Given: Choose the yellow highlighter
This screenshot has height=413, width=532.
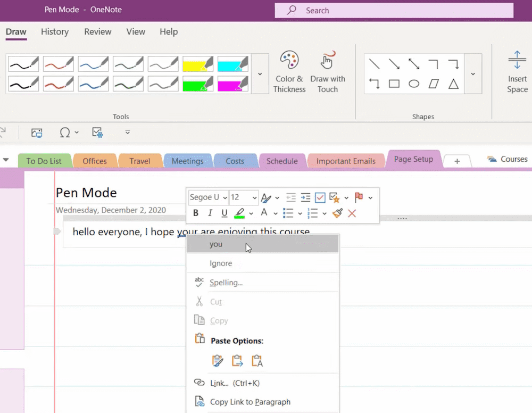Looking at the screenshot, I should pyautogui.click(x=198, y=64).
